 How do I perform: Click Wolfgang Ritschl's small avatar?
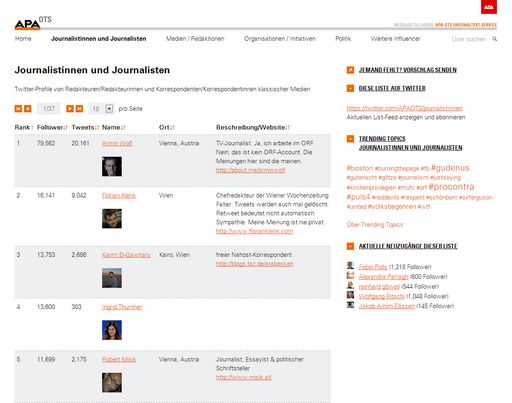click(x=350, y=295)
